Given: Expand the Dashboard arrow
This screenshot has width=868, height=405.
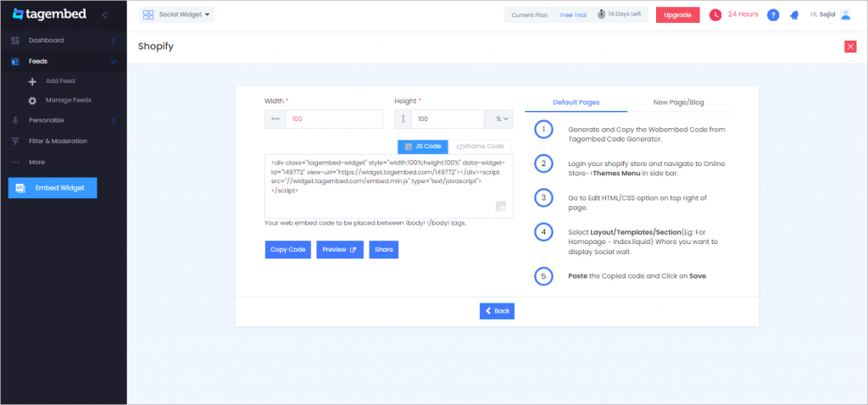Looking at the screenshot, I should tap(113, 41).
